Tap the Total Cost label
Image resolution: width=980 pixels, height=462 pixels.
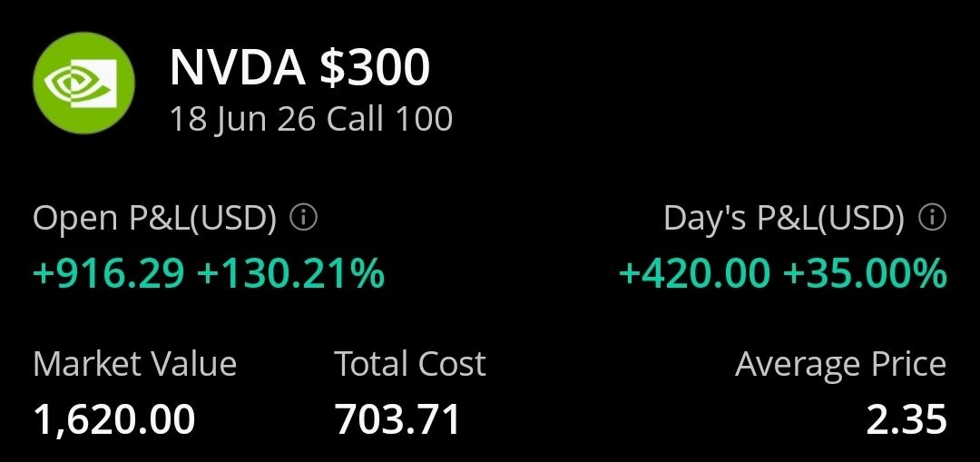pyautogui.click(x=410, y=365)
